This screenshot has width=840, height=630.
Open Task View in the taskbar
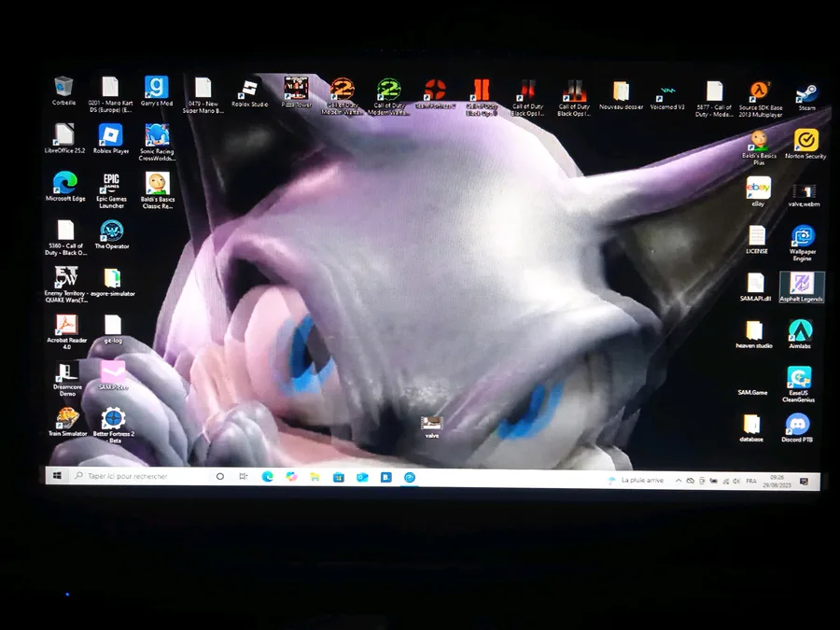coord(244,476)
